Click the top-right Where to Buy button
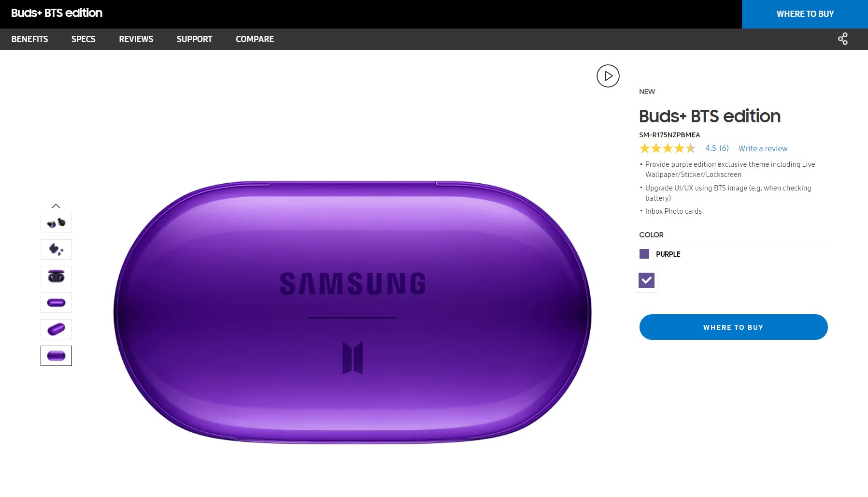Screen dimensions: 868x497 pos(805,14)
